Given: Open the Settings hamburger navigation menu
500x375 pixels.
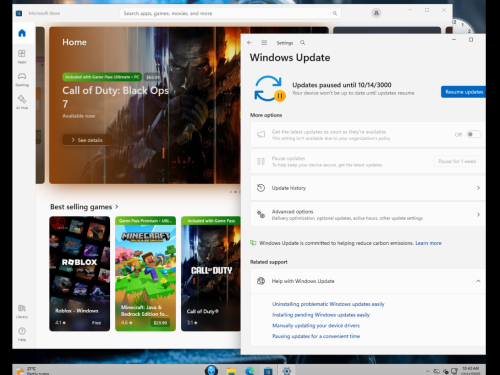Looking at the screenshot, I should pyautogui.click(x=264, y=43).
